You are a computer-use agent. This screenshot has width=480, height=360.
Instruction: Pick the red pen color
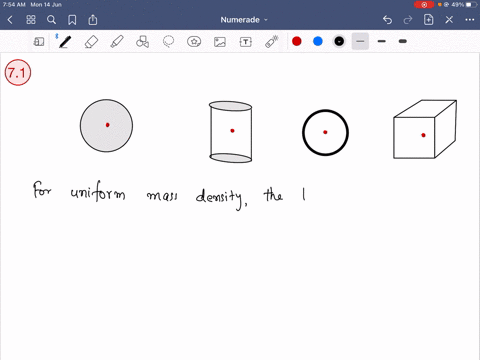[297, 41]
